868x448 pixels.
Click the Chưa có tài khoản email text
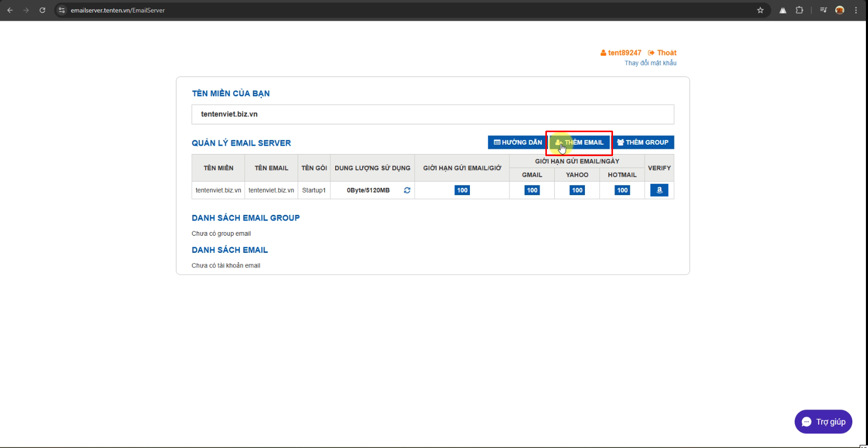(226, 266)
